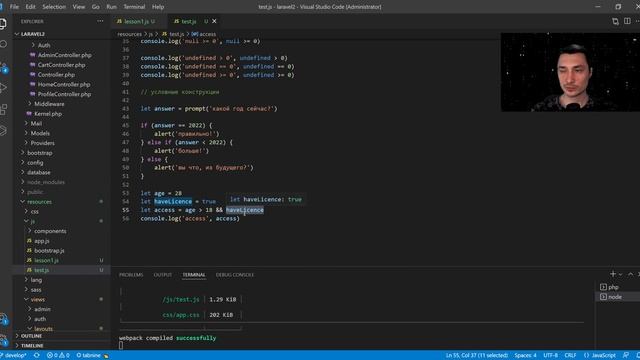Image resolution: width=640 pixels, height=360 pixels.
Task: Open the File menu
Action: [14, 7]
